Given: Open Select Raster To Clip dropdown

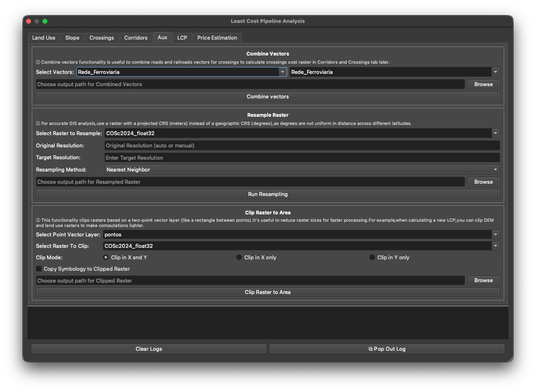Looking at the screenshot, I should (301, 246).
